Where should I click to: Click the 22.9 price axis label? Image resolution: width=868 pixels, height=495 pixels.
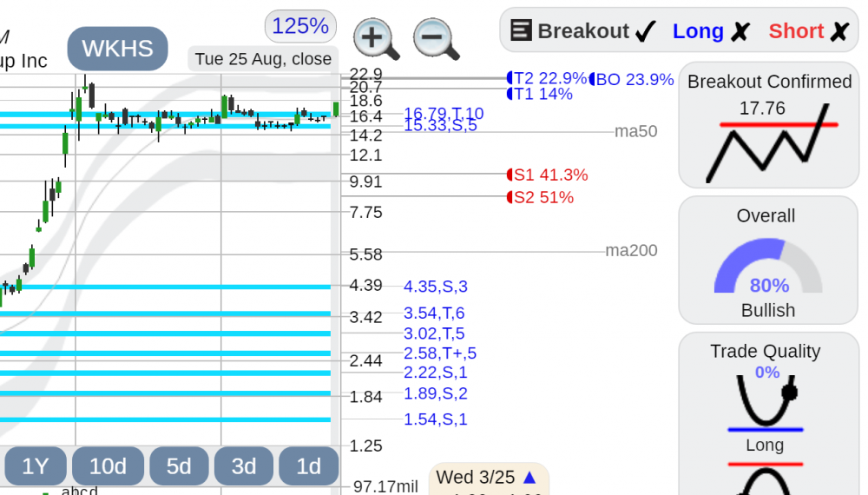366,74
